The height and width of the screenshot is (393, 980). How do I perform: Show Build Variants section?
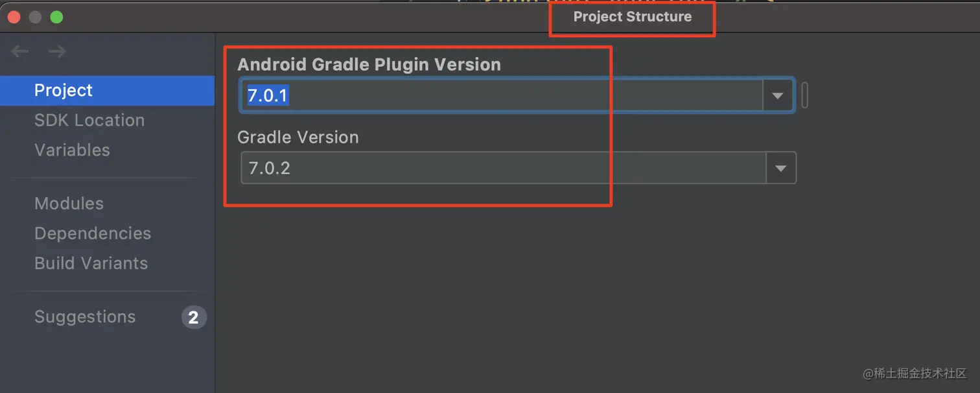91,263
